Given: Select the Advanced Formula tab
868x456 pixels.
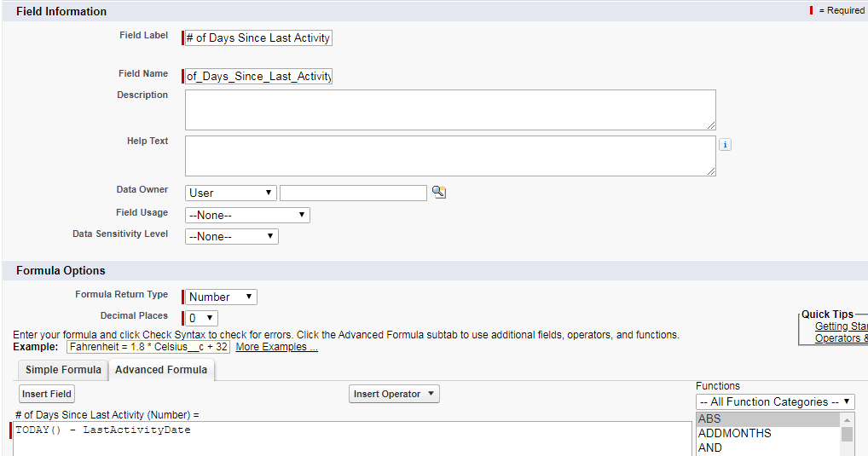Looking at the screenshot, I should 161,370.
